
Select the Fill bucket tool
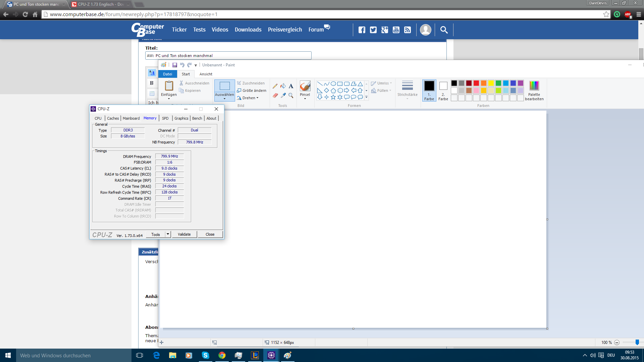click(x=283, y=86)
